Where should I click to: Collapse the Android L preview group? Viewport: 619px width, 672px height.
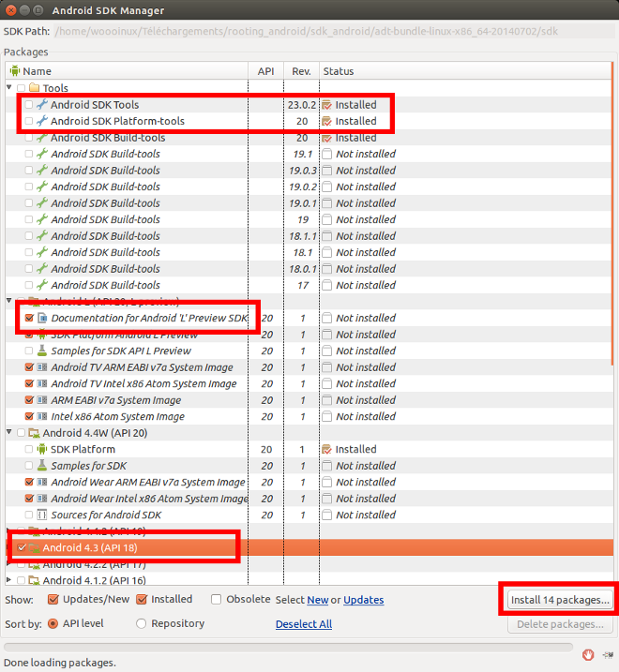coord(9,301)
